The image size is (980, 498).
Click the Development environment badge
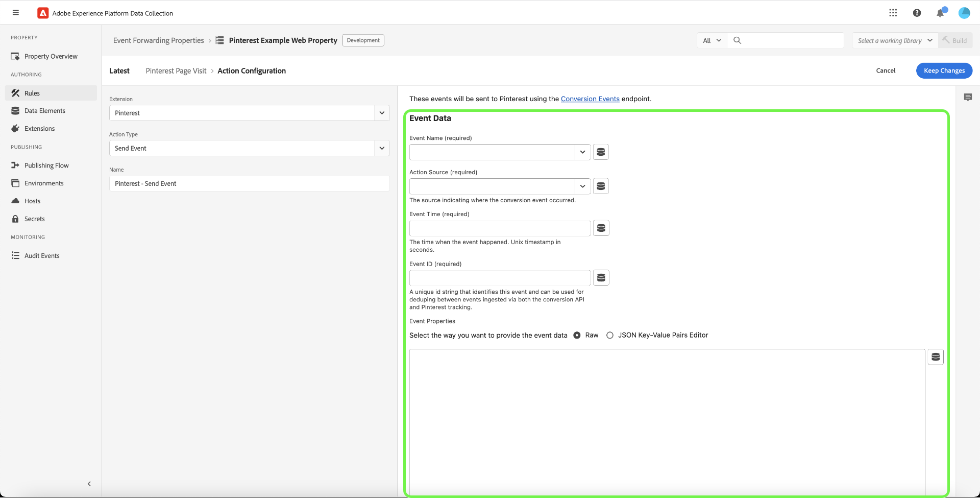[x=363, y=40]
